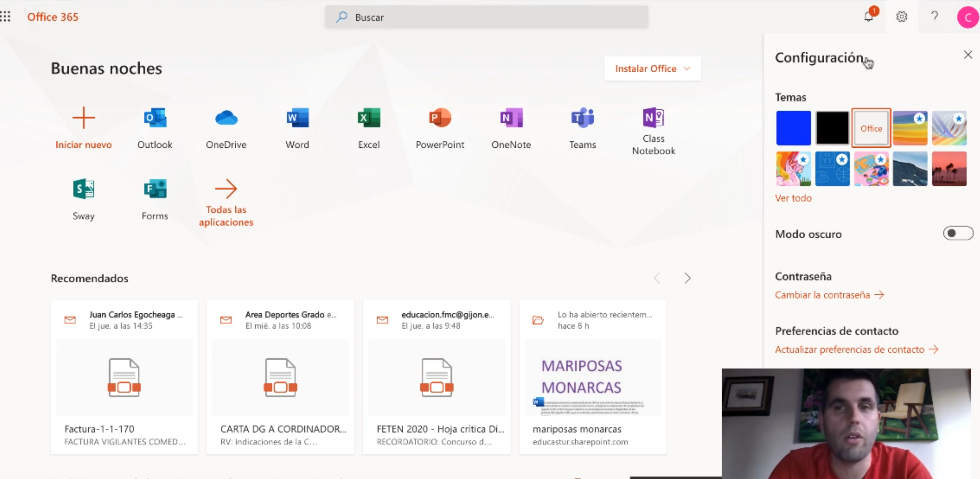This screenshot has width=980, height=479.
Task: Open the help question mark menu
Action: tap(934, 17)
